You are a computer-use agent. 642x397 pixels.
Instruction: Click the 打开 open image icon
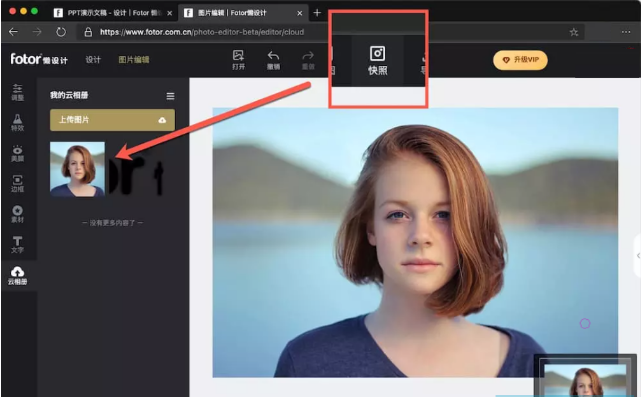(238, 60)
